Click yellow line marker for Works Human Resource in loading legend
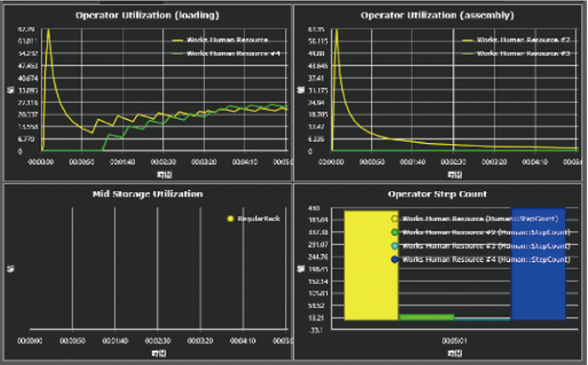588x365 pixels. tap(181, 40)
